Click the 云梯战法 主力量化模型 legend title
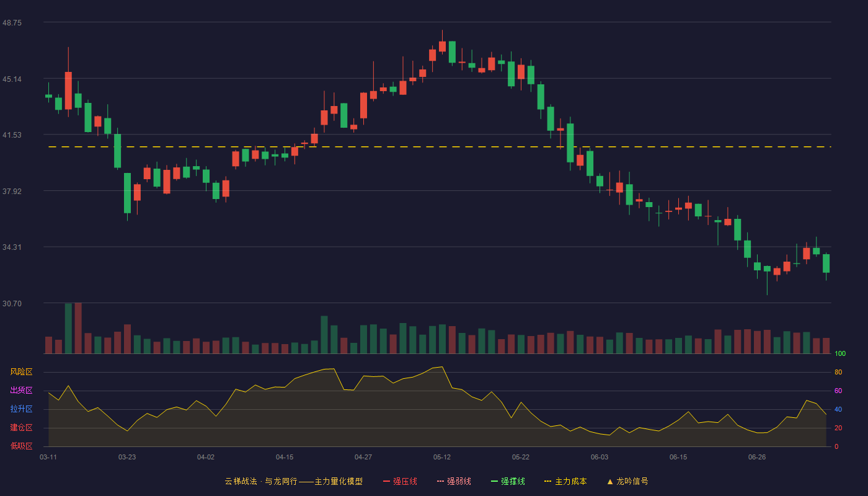The height and width of the screenshot is (496, 868). tap(293, 481)
